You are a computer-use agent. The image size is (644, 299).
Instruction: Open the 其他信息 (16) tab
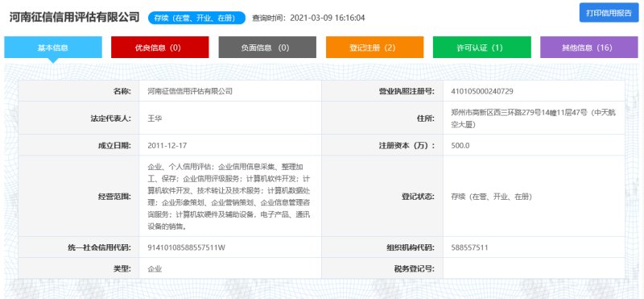pos(589,48)
